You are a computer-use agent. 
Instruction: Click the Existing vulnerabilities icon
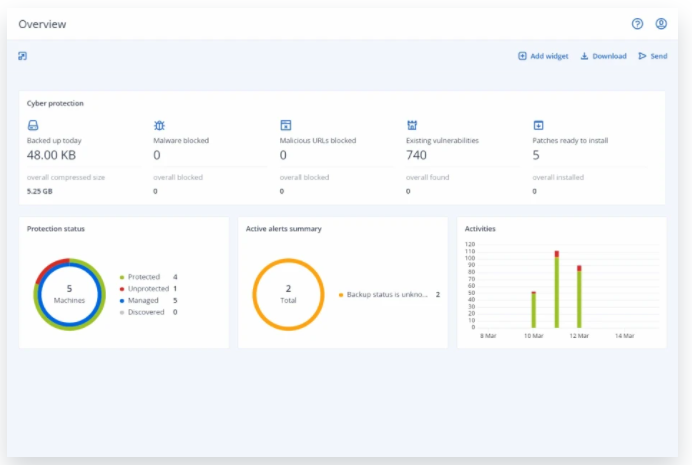(412, 125)
